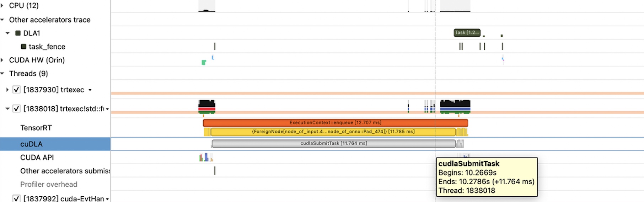Open dropdown arrow next to [1837930] trtexec

point(90,90)
